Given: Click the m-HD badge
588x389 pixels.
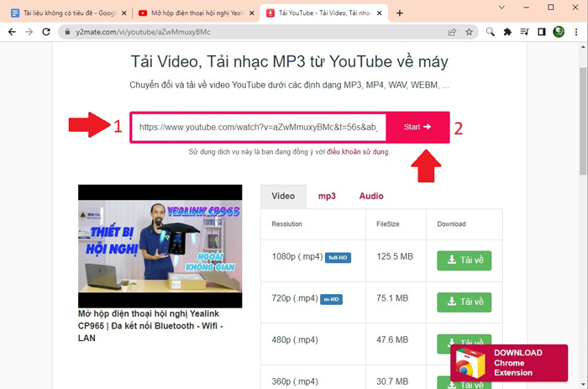Looking at the screenshot, I should (x=331, y=299).
